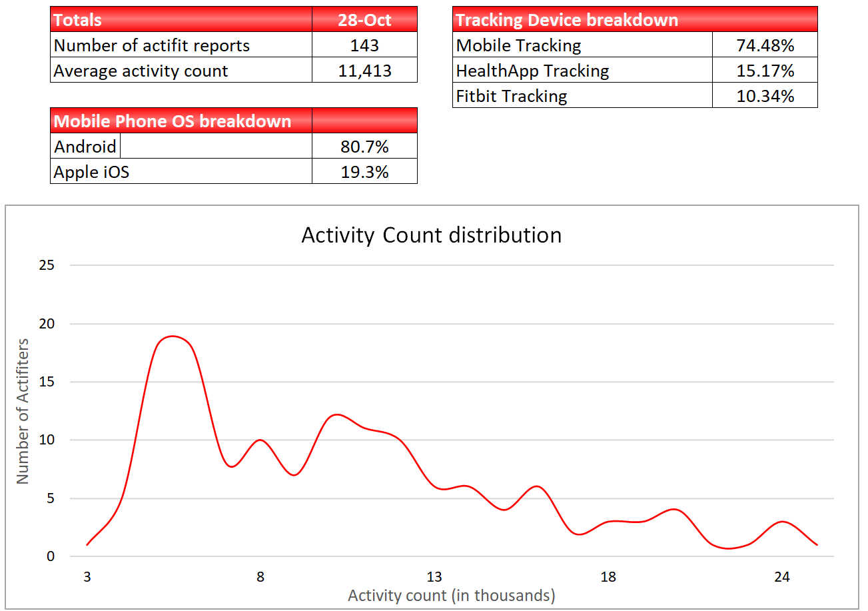The width and height of the screenshot is (868, 611).
Task: Click the 'Activity Count distribution' chart title
Action: [x=431, y=235]
